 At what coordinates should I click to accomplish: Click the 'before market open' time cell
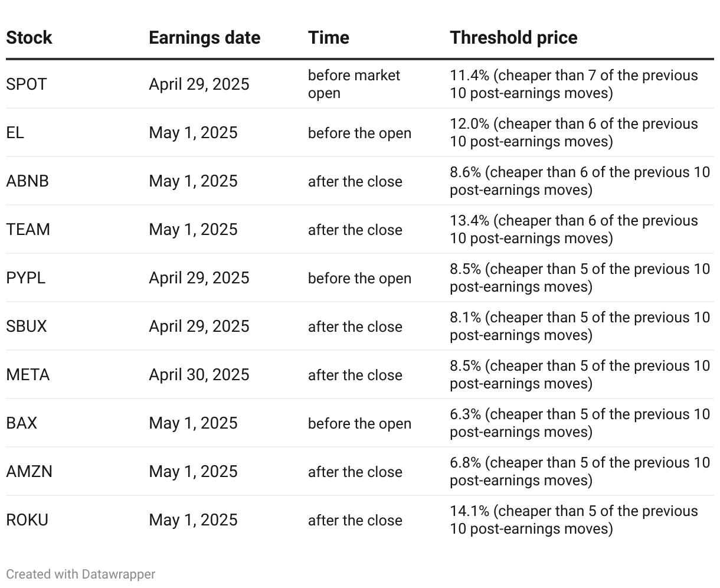pos(354,84)
